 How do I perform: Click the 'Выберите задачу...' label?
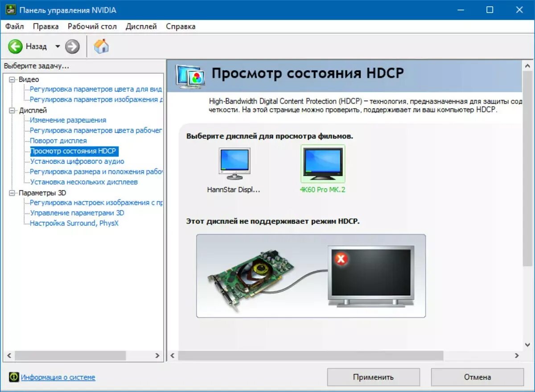tap(37, 66)
